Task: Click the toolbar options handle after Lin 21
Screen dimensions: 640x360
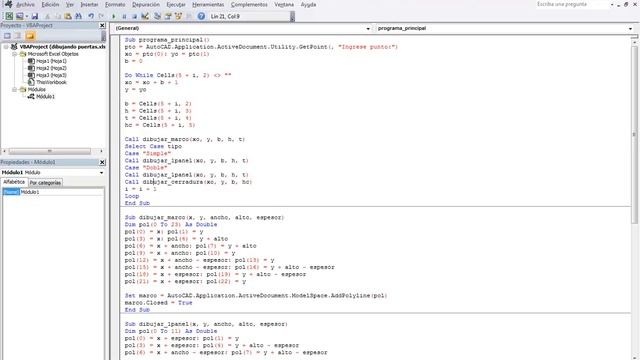Action: point(292,16)
